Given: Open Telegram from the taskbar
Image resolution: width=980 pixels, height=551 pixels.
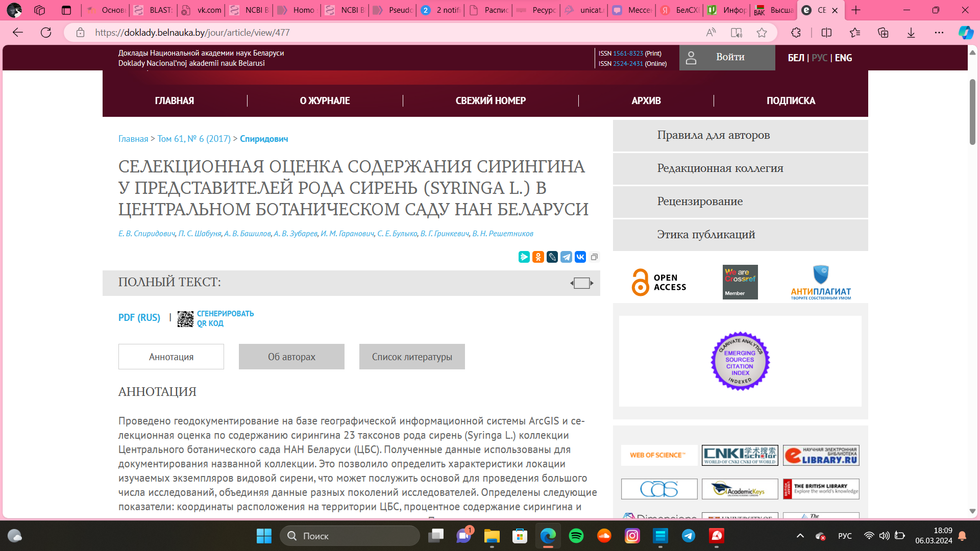Looking at the screenshot, I should pos(689,536).
